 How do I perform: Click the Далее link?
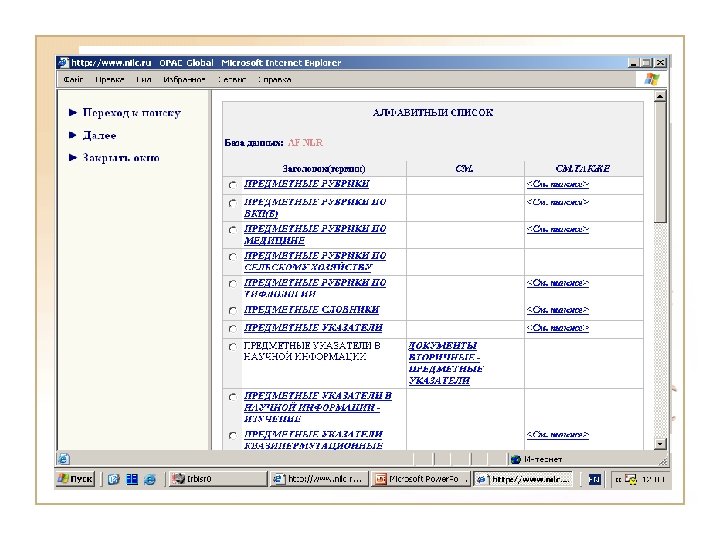tap(100, 135)
